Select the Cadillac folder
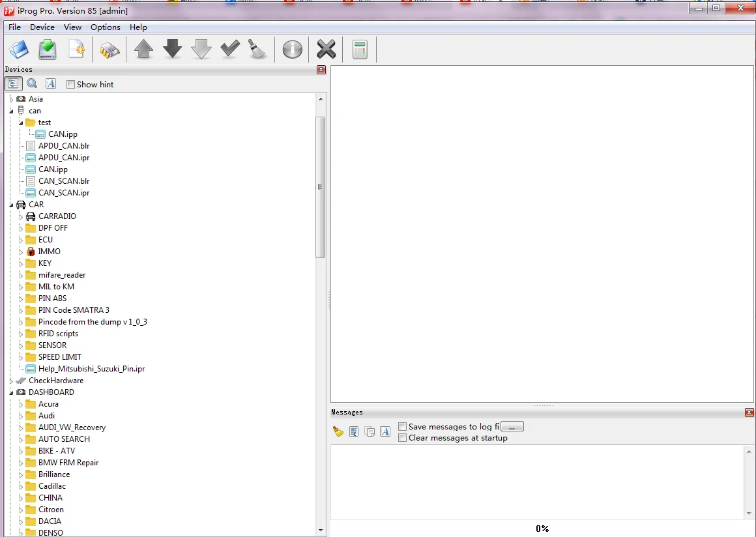This screenshot has width=756, height=537. click(52, 486)
